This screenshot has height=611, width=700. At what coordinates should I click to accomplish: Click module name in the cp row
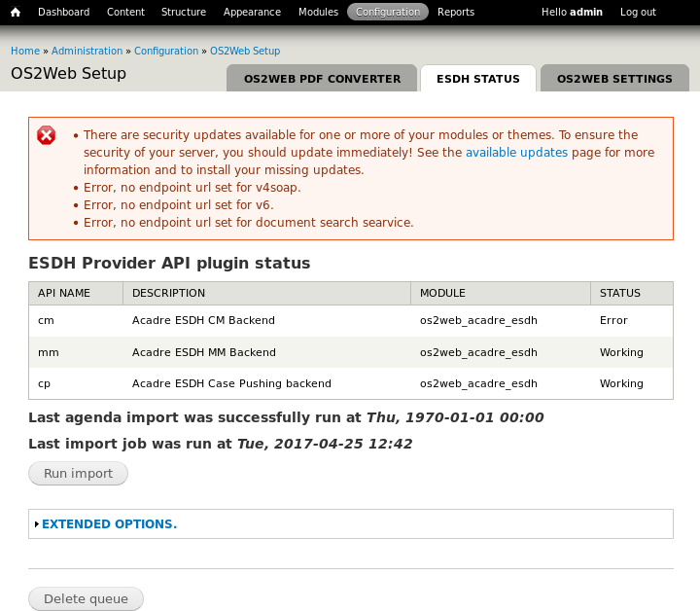tap(478, 383)
